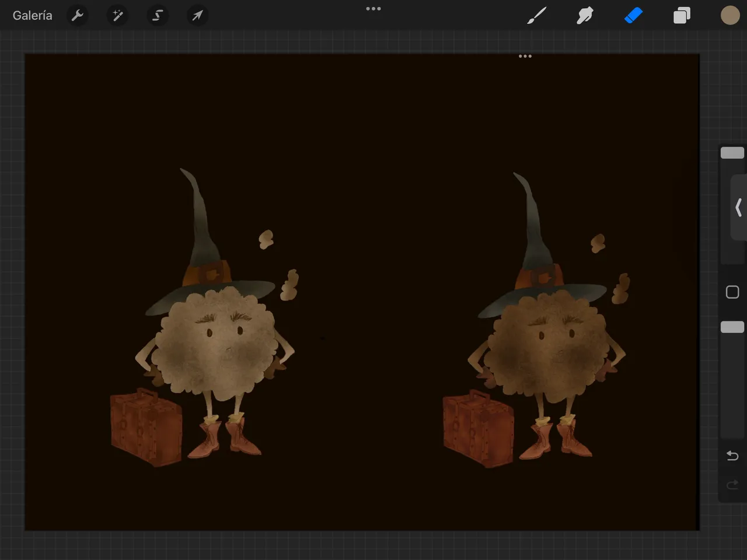Select the Smudge finger tool
747x560 pixels.
(585, 16)
